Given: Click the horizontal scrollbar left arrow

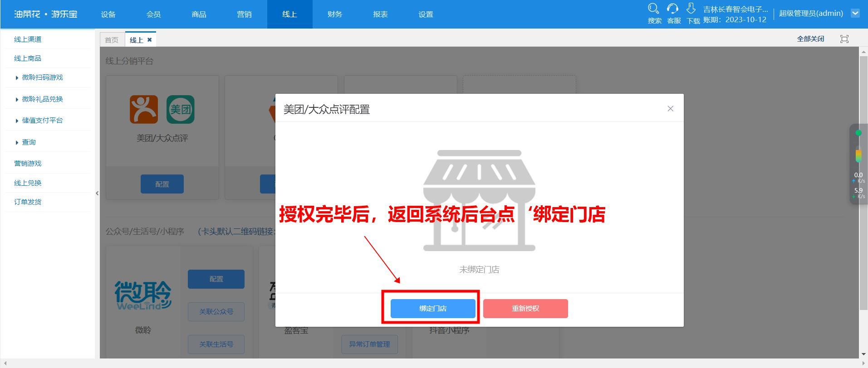Looking at the screenshot, I should point(4,363).
